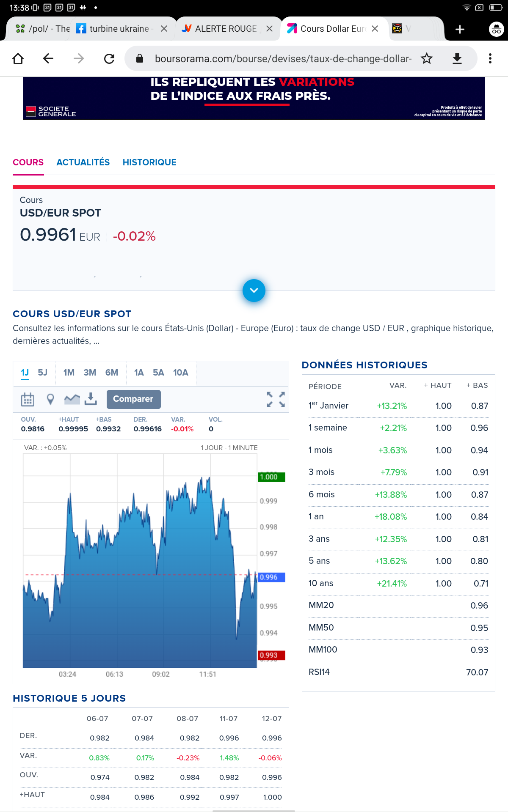Click the Comparer button

click(x=133, y=399)
